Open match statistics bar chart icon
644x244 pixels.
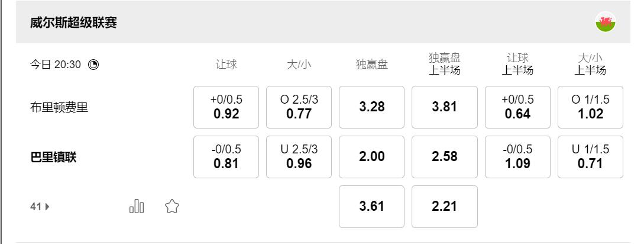[x=137, y=207]
